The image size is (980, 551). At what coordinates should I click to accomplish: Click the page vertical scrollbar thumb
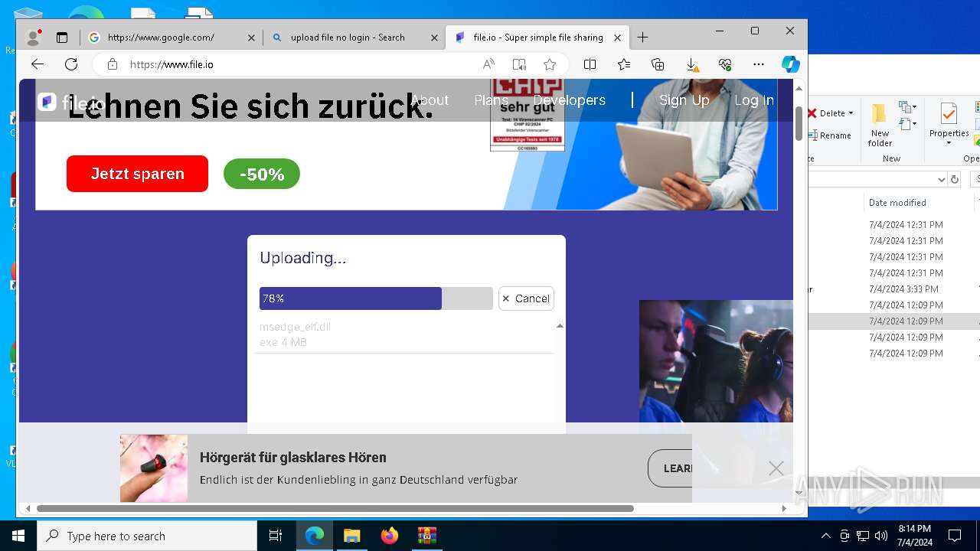(799, 123)
